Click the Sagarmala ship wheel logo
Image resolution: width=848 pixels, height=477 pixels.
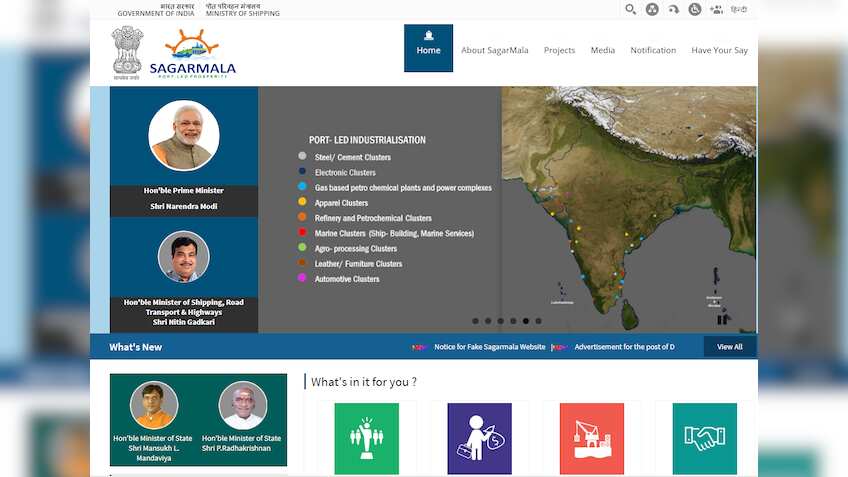[193, 53]
